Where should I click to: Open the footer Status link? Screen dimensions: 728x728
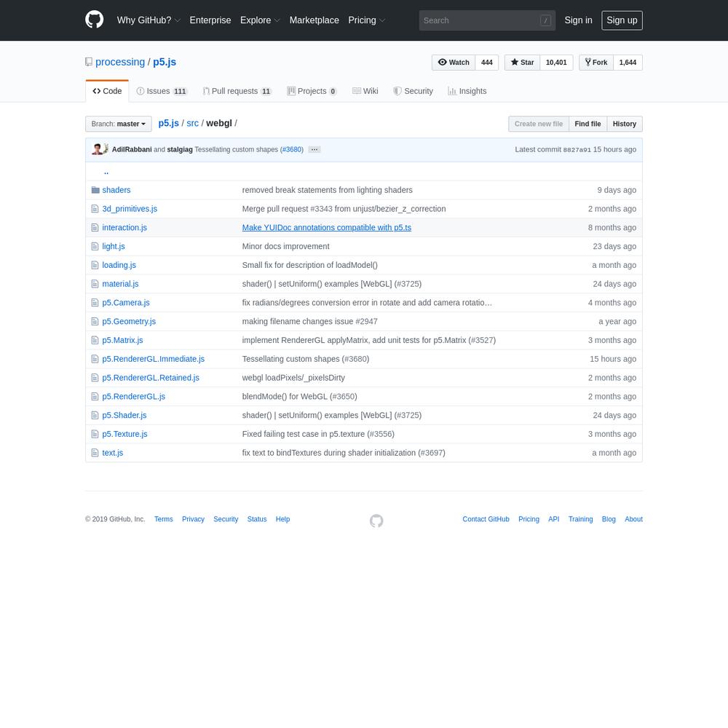pyautogui.click(x=257, y=519)
